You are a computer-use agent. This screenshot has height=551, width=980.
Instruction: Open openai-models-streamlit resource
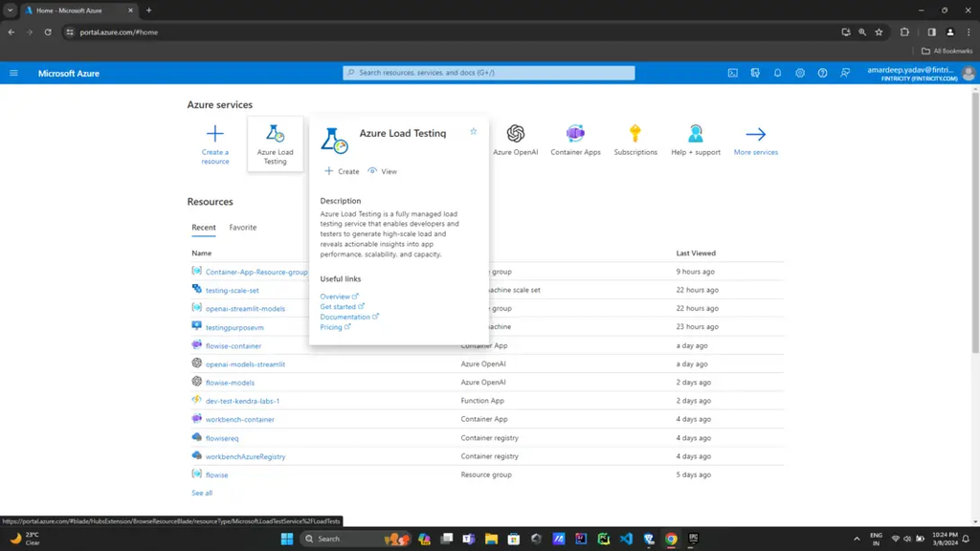(x=245, y=364)
